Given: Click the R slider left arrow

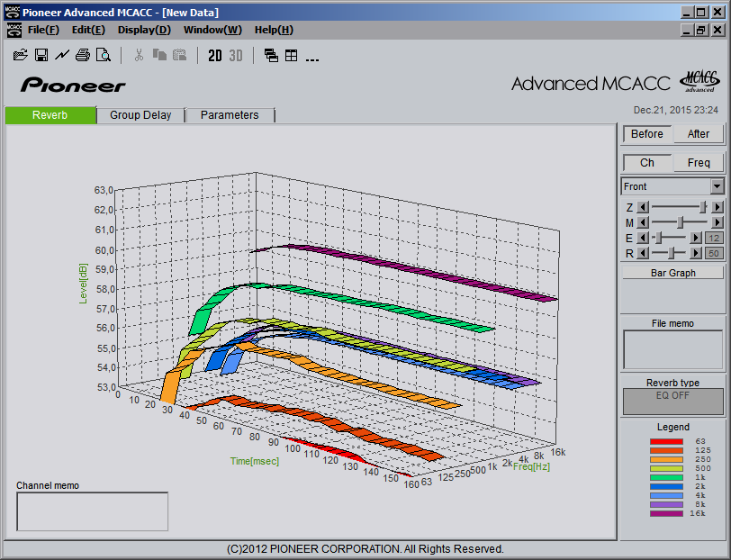Looking at the screenshot, I should point(643,253).
